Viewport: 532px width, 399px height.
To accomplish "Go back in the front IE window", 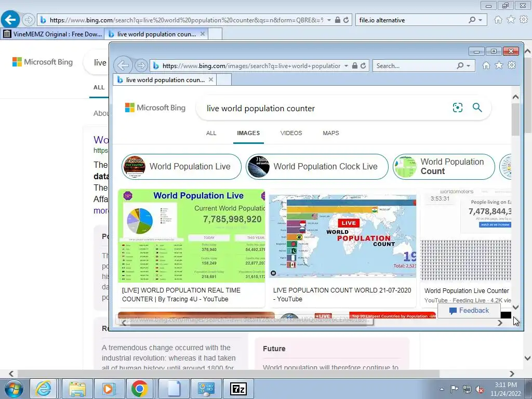I will [123, 65].
